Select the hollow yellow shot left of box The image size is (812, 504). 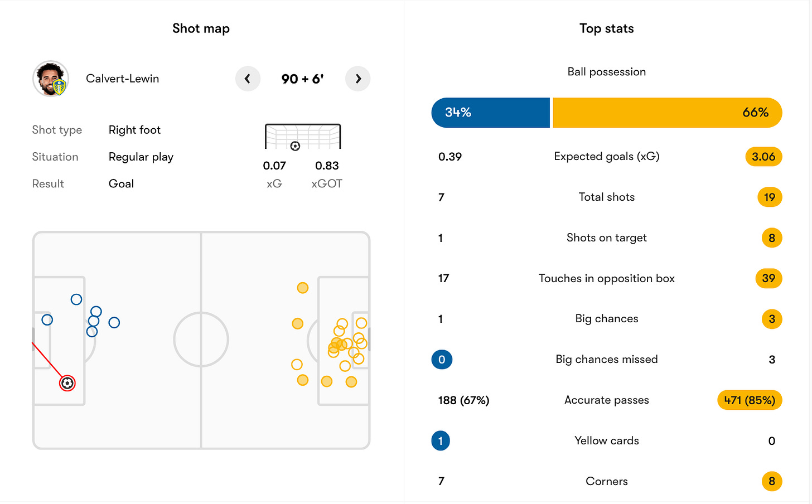[x=297, y=365]
